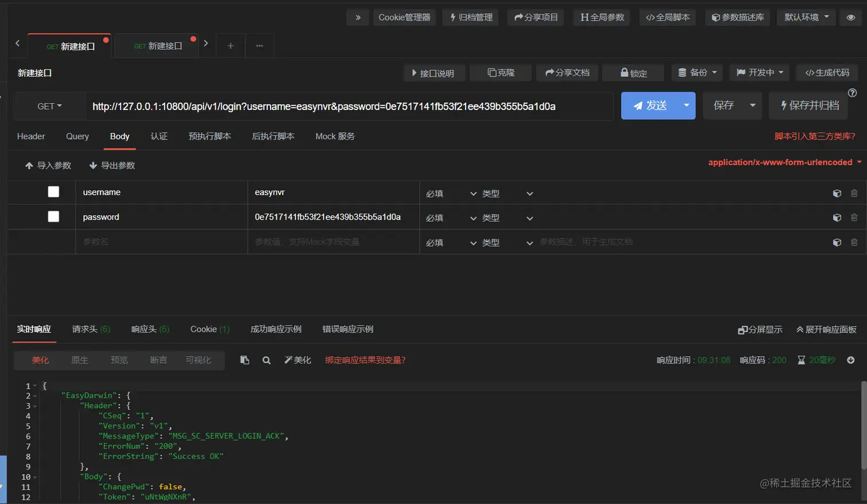Click the 保存 save button
Viewport: 867px width, 504px height.
tap(723, 106)
